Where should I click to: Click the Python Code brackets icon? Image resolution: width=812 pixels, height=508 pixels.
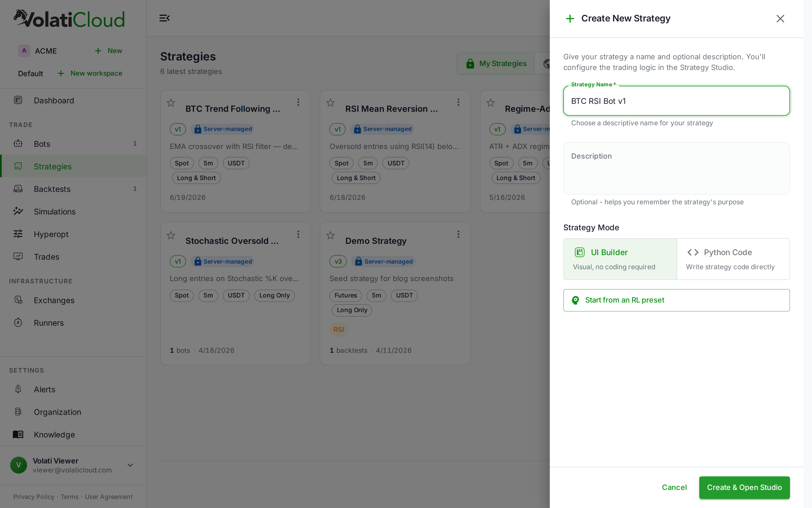[692, 252]
